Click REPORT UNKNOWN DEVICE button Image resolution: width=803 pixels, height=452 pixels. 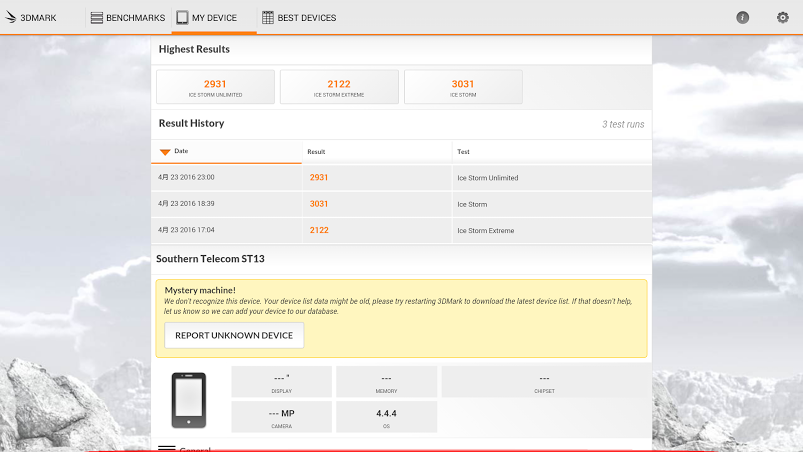[x=234, y=335]
